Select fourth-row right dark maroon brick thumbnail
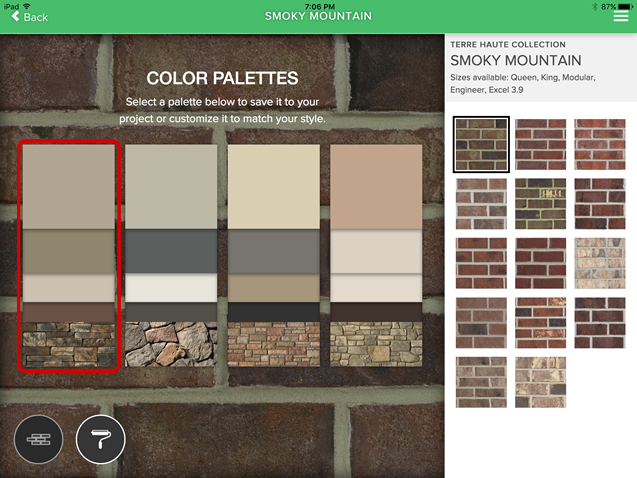This screenshot has height=478, width=637. click(600, 323)
